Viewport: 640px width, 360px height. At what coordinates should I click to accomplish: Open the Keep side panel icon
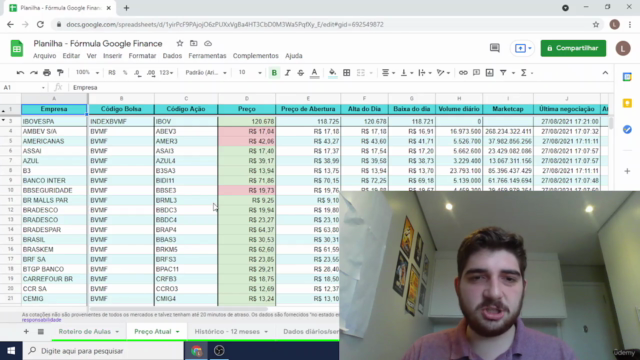click(627, 103)
